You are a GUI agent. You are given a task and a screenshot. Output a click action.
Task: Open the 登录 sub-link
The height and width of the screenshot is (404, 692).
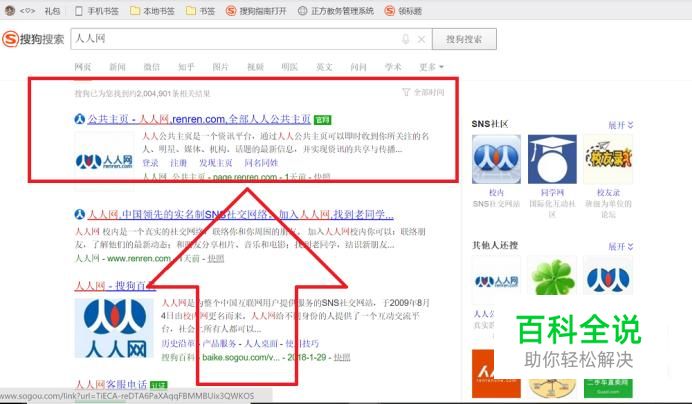(x=150, y=162)
